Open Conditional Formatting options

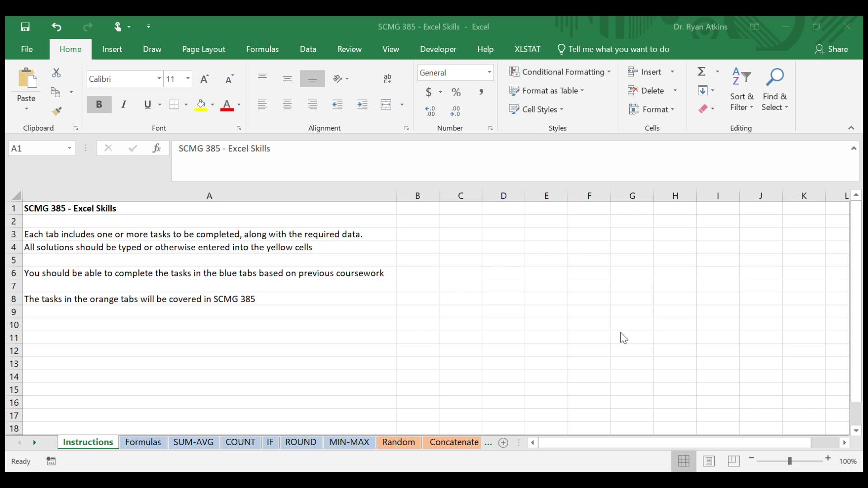pyautogui.click(x=560, y=71)
